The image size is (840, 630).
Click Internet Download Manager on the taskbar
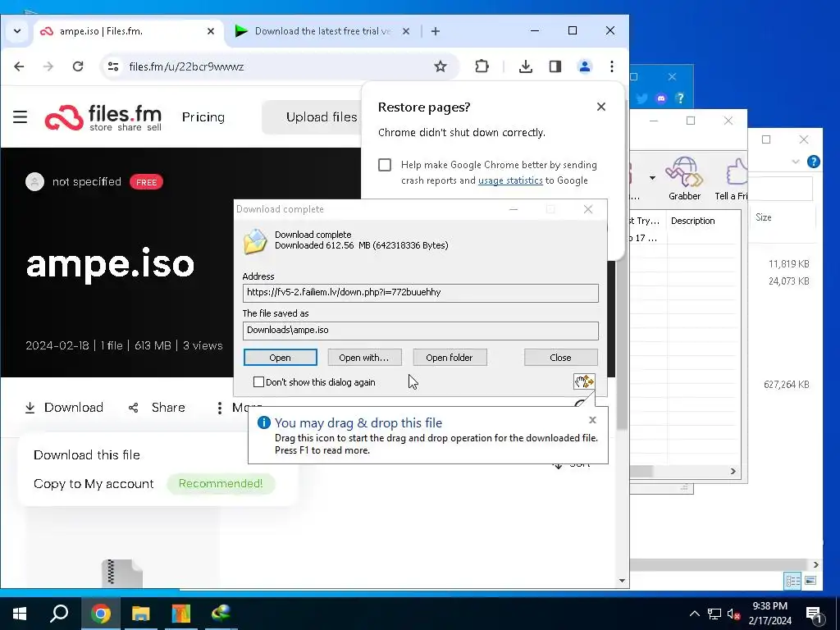coord(221,614)
